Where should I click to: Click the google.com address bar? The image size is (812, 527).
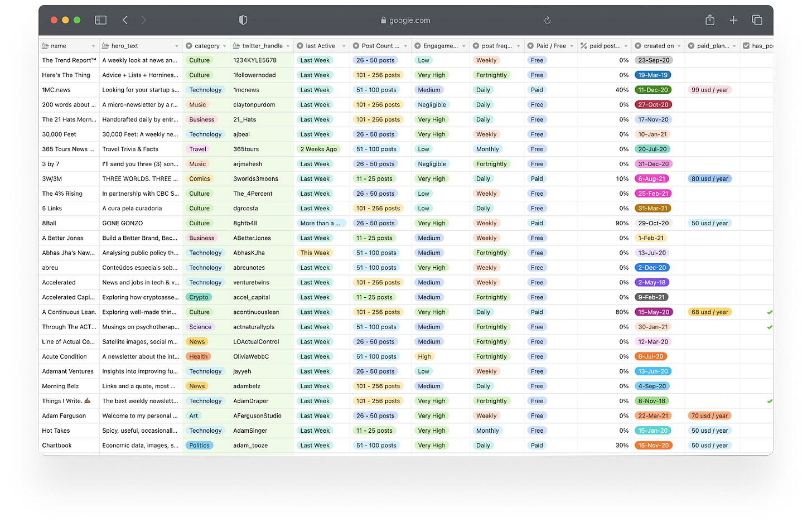pos(405,20)
